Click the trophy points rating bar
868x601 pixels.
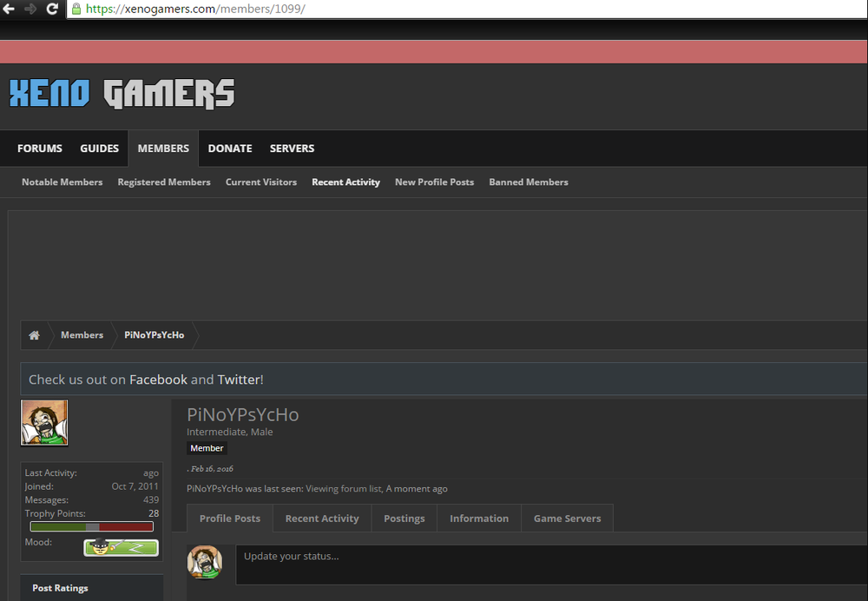[92, 527]
